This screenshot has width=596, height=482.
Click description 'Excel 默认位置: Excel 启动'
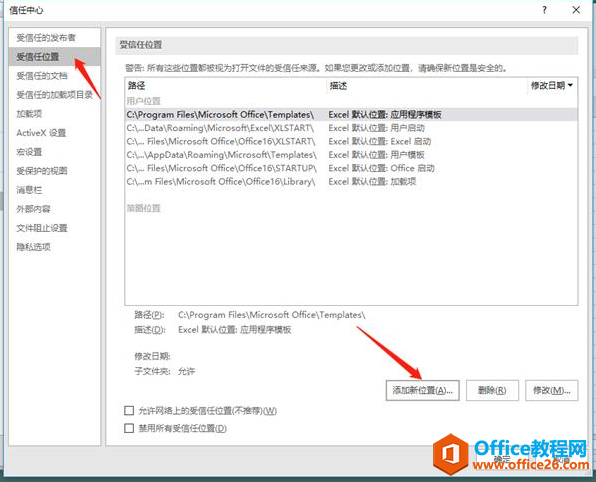pos(379,141)
